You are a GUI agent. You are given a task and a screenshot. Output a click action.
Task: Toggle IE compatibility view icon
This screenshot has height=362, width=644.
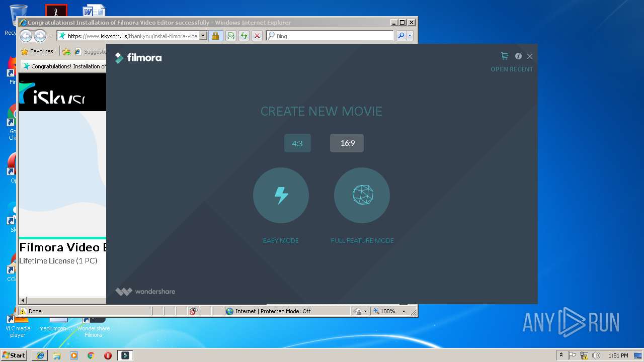click(x=230, y=36)
